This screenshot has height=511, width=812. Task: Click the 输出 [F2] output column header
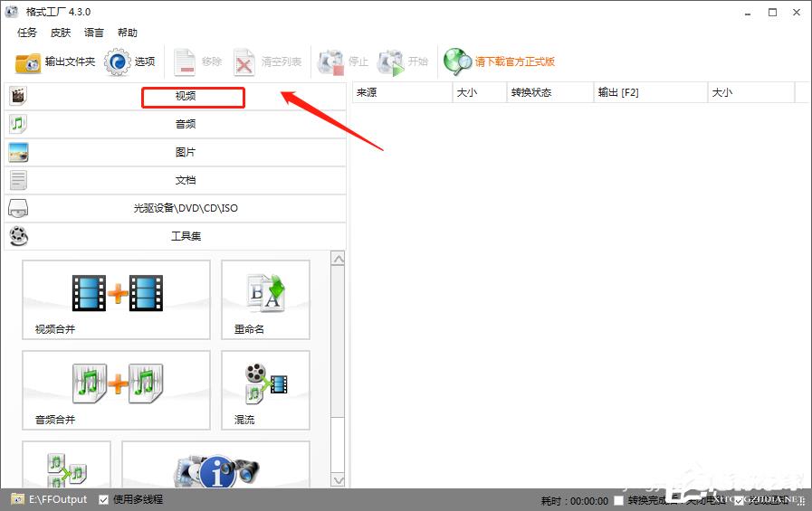[651, 92]
